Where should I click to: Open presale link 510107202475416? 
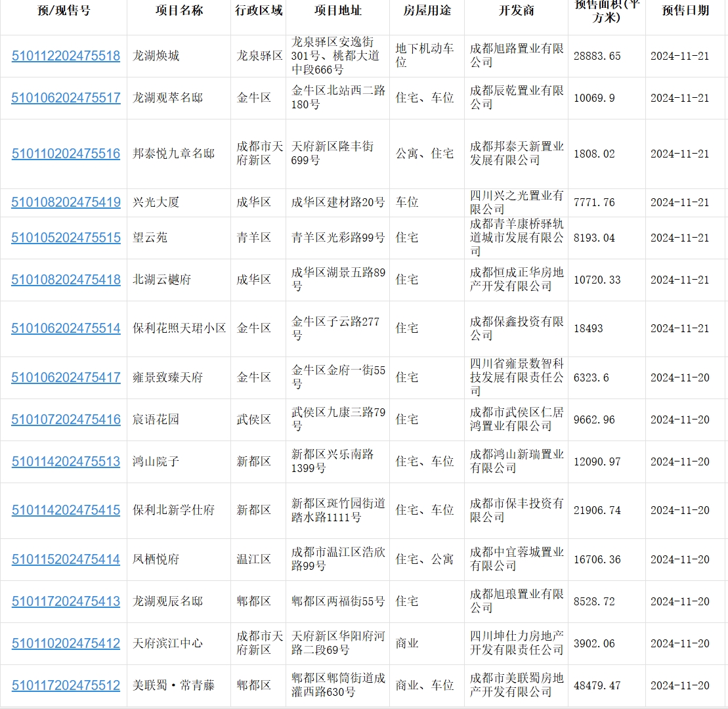pos(66,419)
